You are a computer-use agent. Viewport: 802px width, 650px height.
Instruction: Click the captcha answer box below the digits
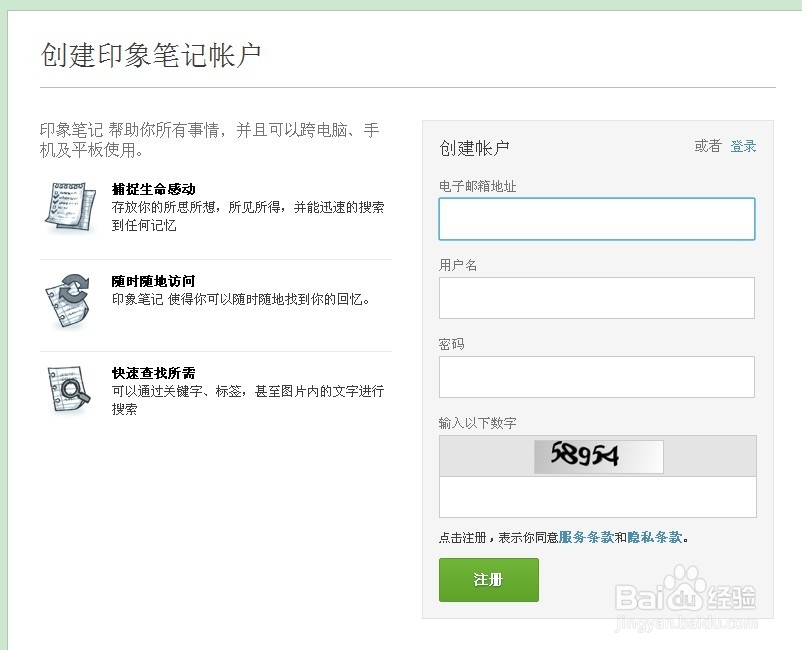click(597, 497)
